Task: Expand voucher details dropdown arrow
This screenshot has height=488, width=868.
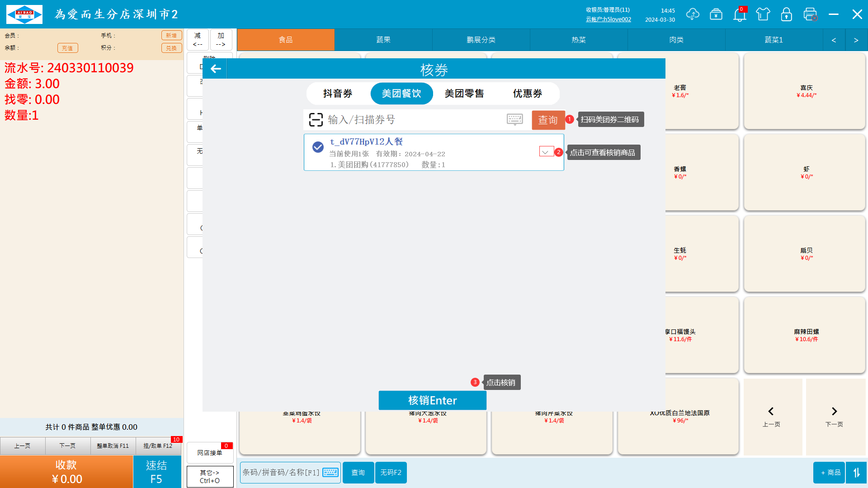Action: click(x=546, y=152)
